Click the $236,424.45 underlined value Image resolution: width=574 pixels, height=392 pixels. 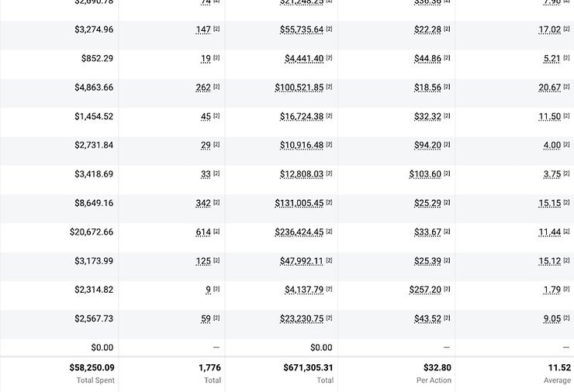pyautogui.click(x=299, y=232)
